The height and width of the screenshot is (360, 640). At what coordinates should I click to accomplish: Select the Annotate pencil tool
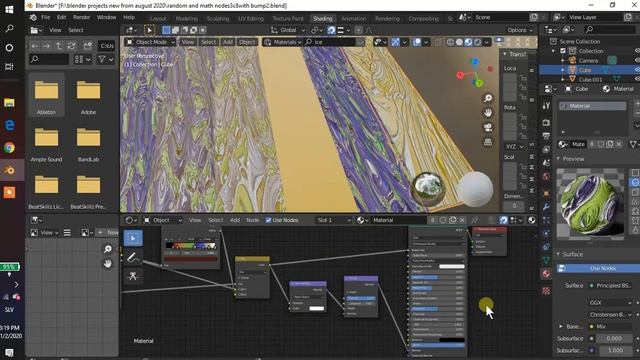133,257
